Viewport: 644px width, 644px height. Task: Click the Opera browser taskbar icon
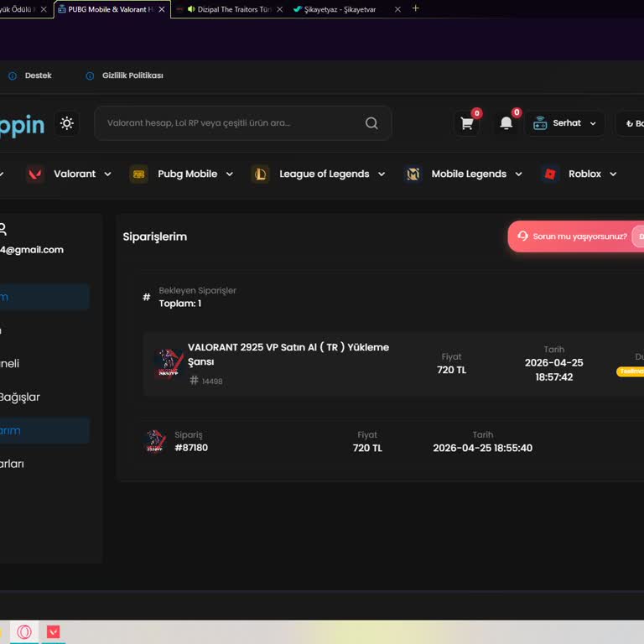[x=24, y=631]
